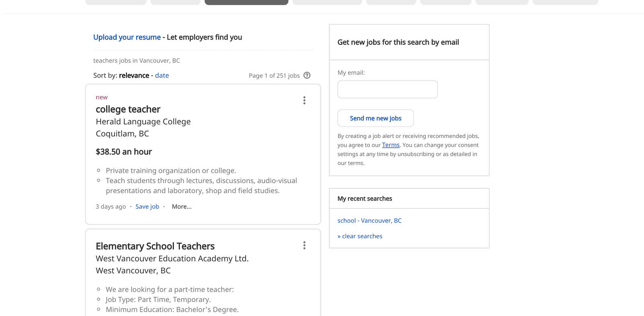Click Get new jobs by email heading
This screenshot has height=316, width=644.
(x=398, y=42)
